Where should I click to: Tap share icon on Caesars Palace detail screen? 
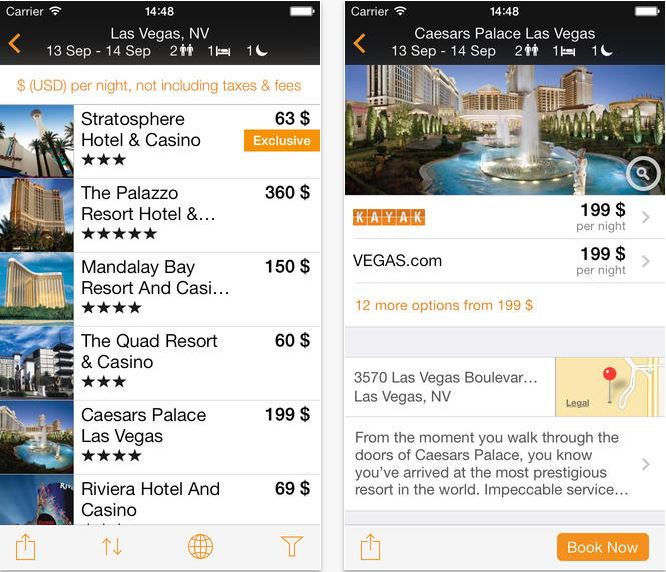coord(370,547)
